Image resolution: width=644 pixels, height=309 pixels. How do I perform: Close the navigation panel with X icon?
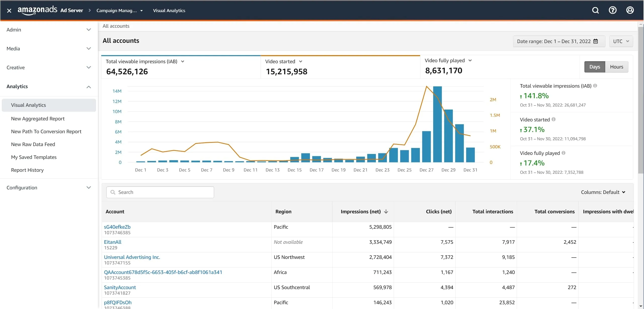(9, 11)
